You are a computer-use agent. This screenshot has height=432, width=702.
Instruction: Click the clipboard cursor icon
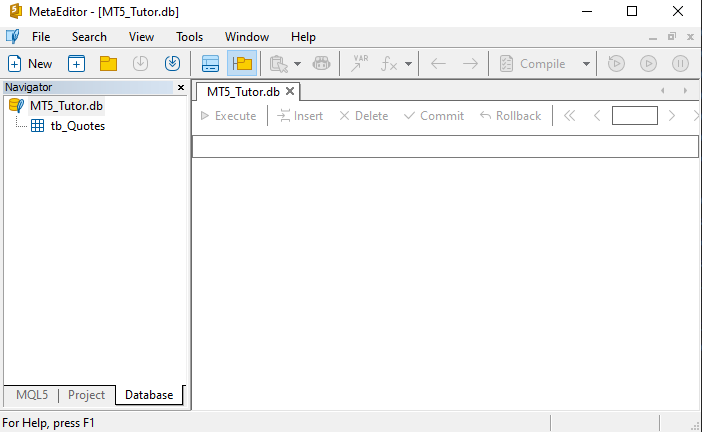point(278,64)
